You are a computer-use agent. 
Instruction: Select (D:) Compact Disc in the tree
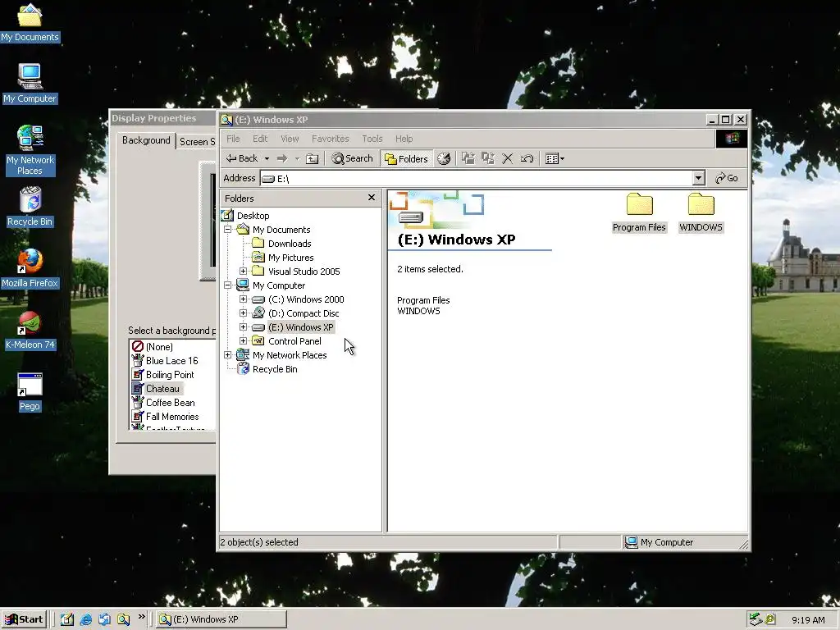point(304,313)
